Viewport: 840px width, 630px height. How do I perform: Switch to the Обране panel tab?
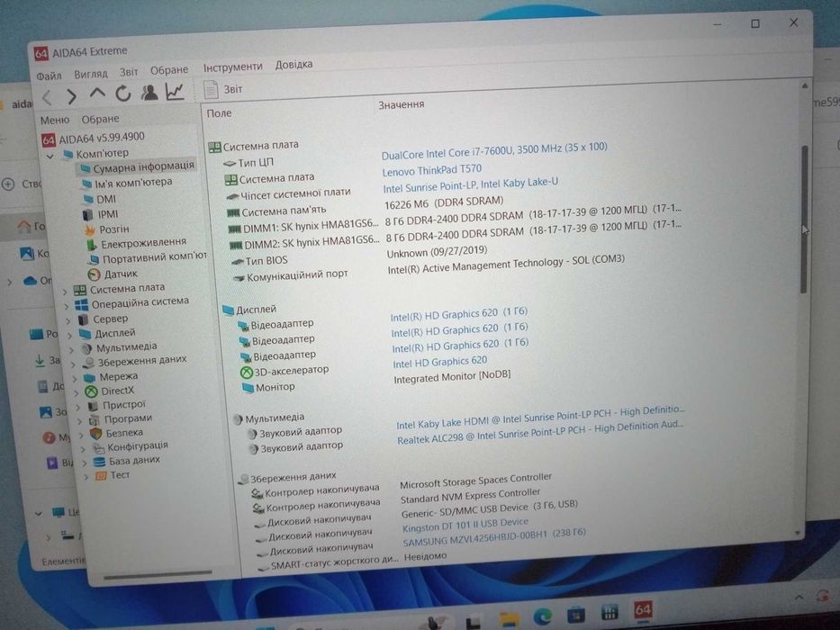point(100,119)
